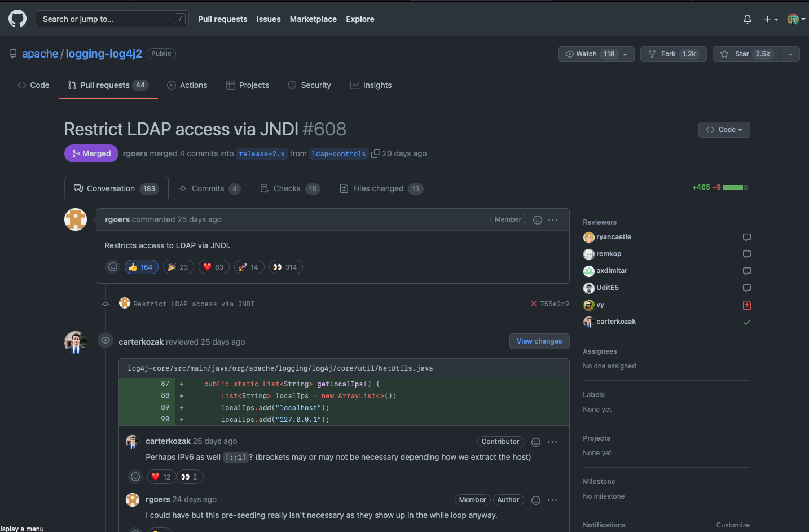Viewport: 809px width, 532px height.
Task: View failed status X icon for commit 755e2c9
Action: [x=534, y=304]
